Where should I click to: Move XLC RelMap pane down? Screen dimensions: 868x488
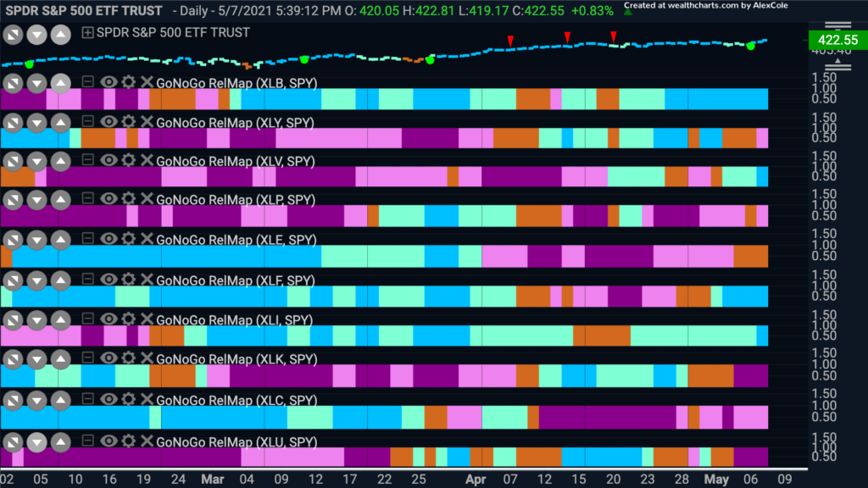[37, 400]
